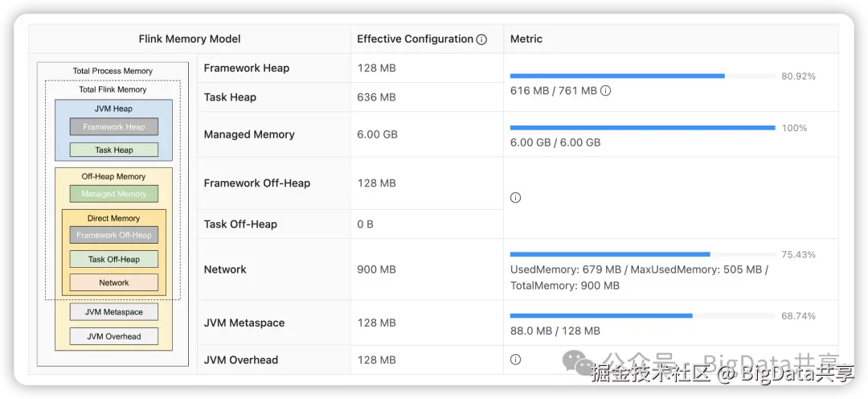868x399 pixels.
Task: Click the Managed Memory row label
Action: [249, 134]
